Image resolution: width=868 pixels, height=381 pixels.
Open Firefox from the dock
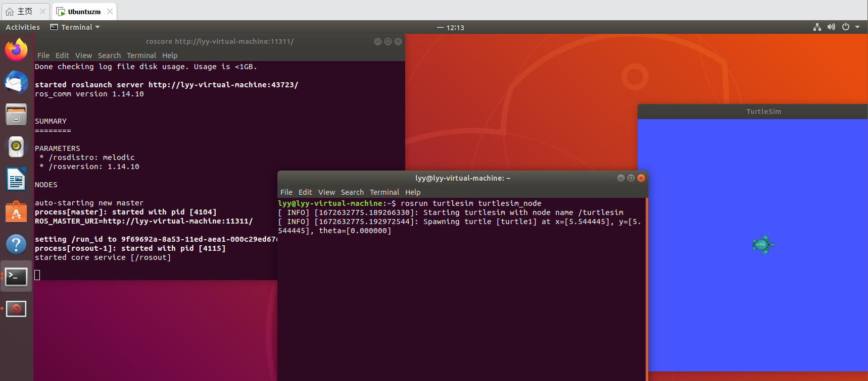pyautogui.click(x=16, y=49)
